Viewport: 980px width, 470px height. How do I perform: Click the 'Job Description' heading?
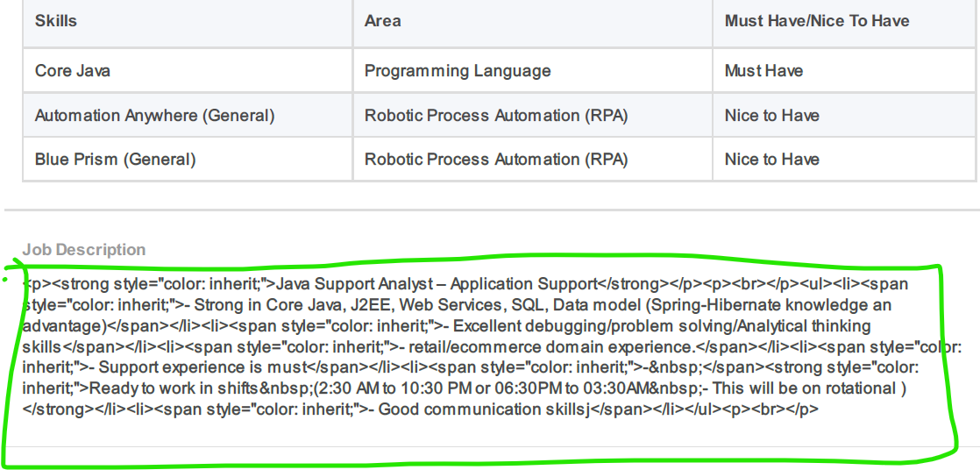click(84, 249)
